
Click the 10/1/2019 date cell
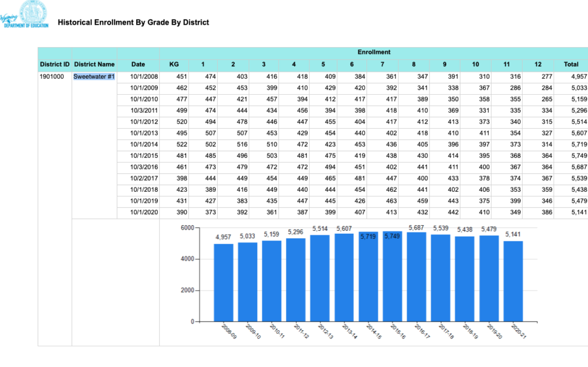144,201
